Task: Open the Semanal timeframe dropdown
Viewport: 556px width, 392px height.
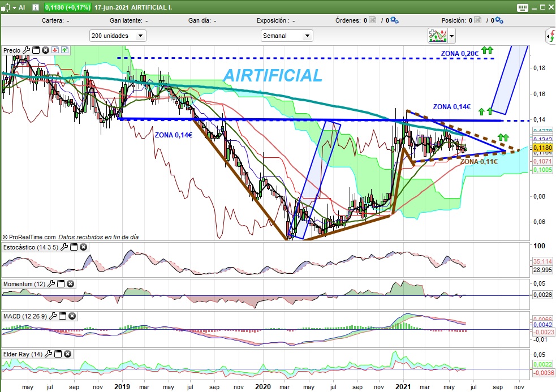Action: (287, 36)
